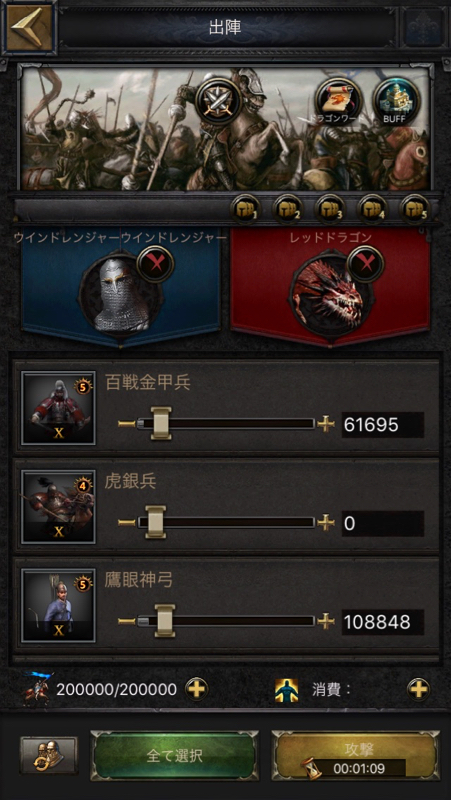Open the BUFF castle icon
451x800 pixels.
pyautogui.click(x=396, y=101)
